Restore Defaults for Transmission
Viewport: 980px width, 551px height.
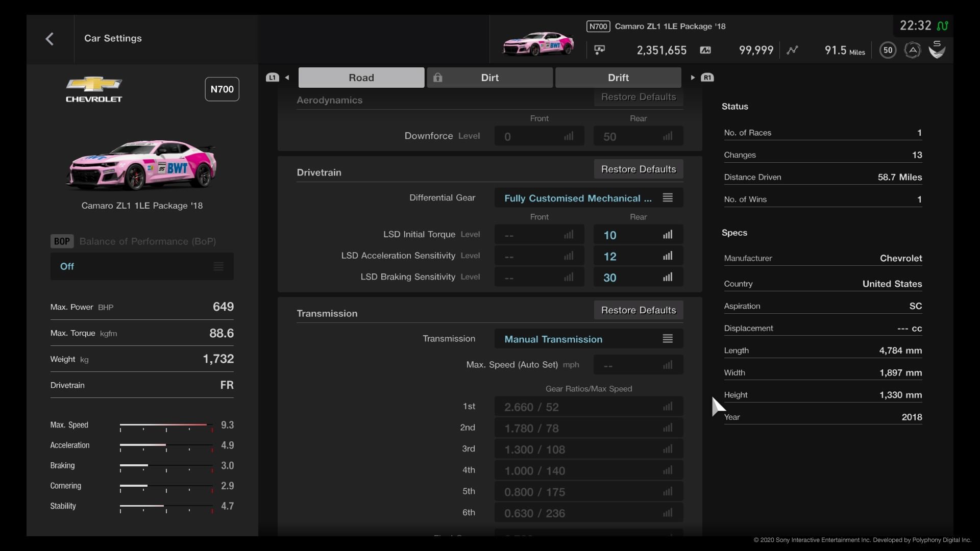[639, 310]
